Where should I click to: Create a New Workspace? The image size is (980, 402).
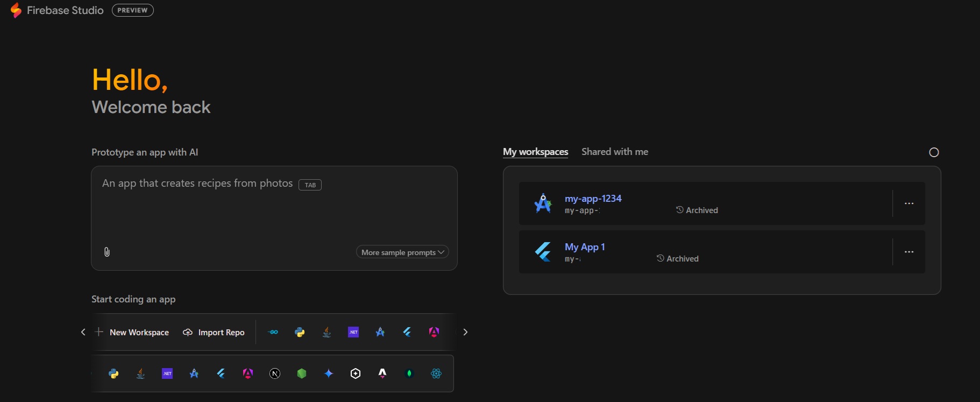(132, 332)
